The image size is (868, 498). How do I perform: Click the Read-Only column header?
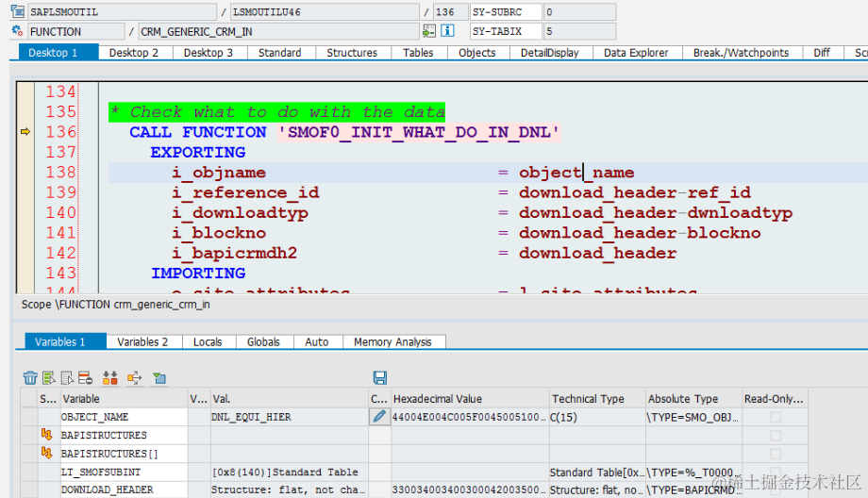775,399
